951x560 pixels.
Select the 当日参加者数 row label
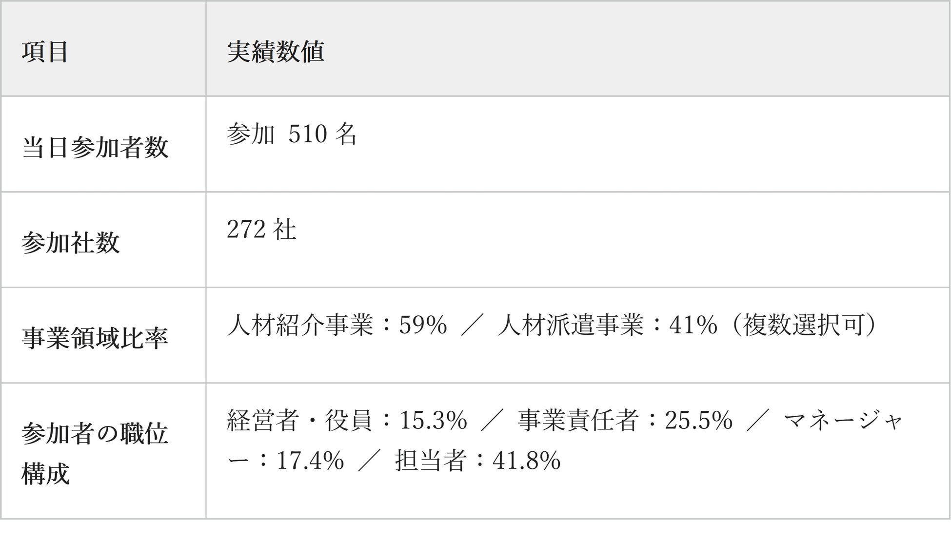(x=95, y=147)
